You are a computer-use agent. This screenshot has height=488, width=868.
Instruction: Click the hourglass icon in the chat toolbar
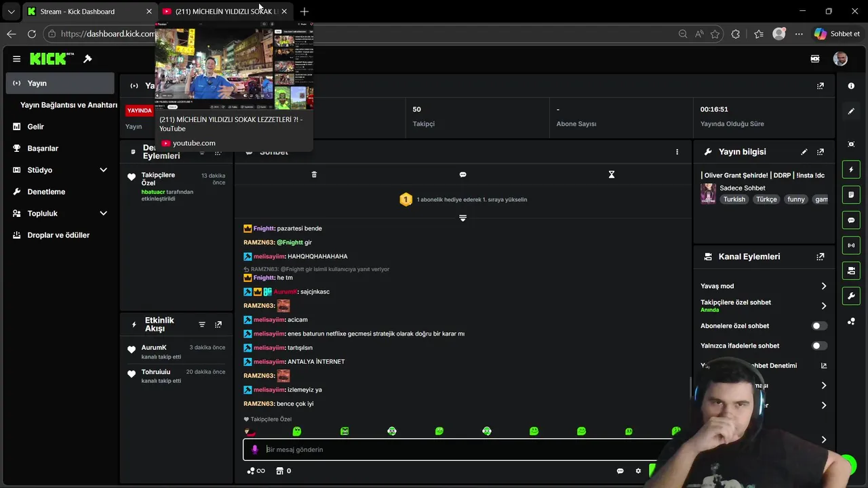pyautogui.click(x=611, y=174)
